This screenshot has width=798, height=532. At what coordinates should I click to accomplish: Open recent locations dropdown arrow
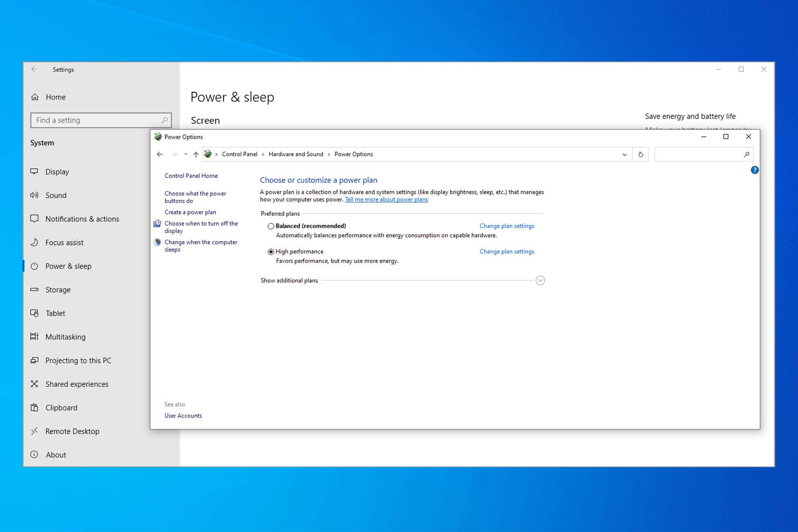(x=186, y=154)
